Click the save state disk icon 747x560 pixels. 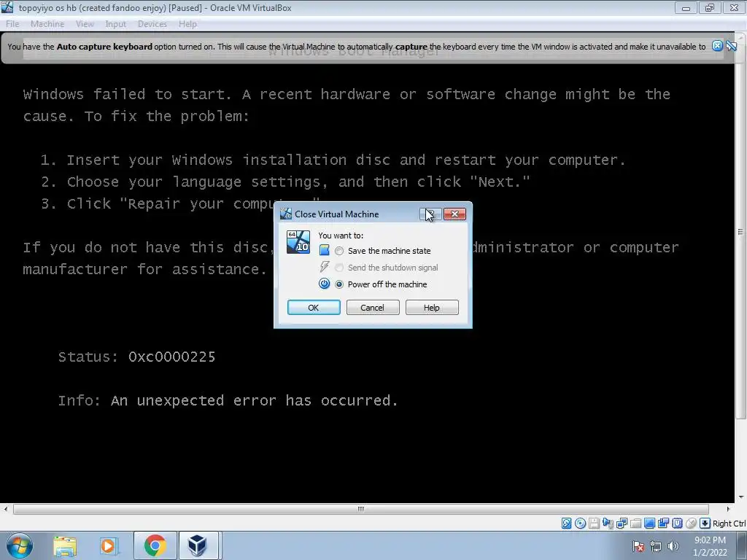point(324,250)
